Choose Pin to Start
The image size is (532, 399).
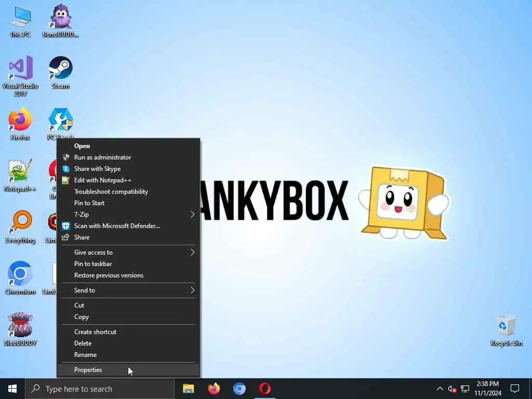click(129, 203)
